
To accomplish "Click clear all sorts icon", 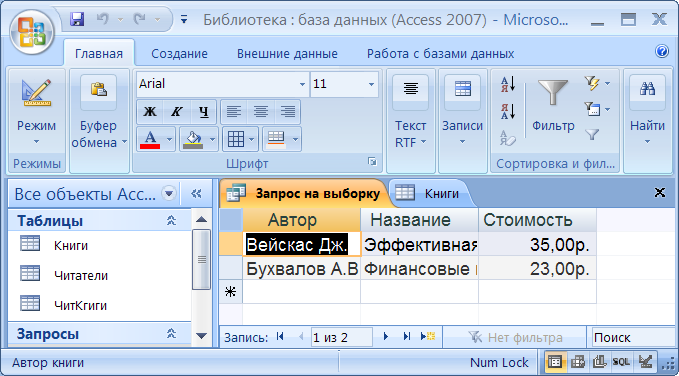I will [x=508, y=138].
